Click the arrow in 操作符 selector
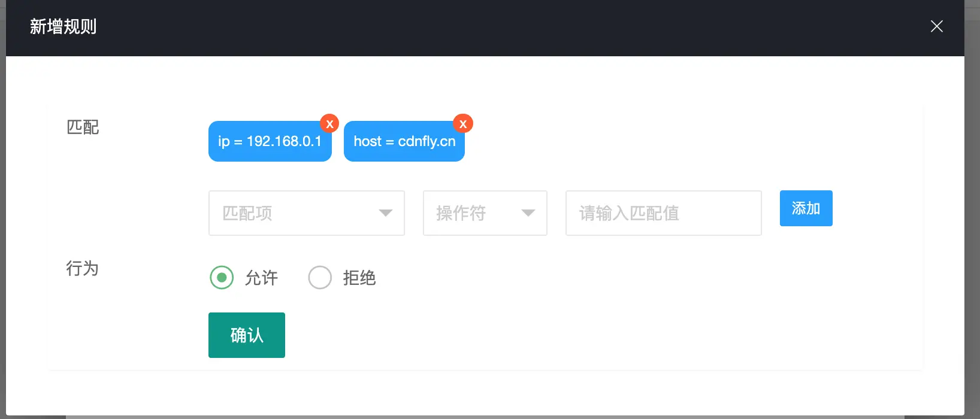This screenshot has width=980, height=419. click(528, 213)
